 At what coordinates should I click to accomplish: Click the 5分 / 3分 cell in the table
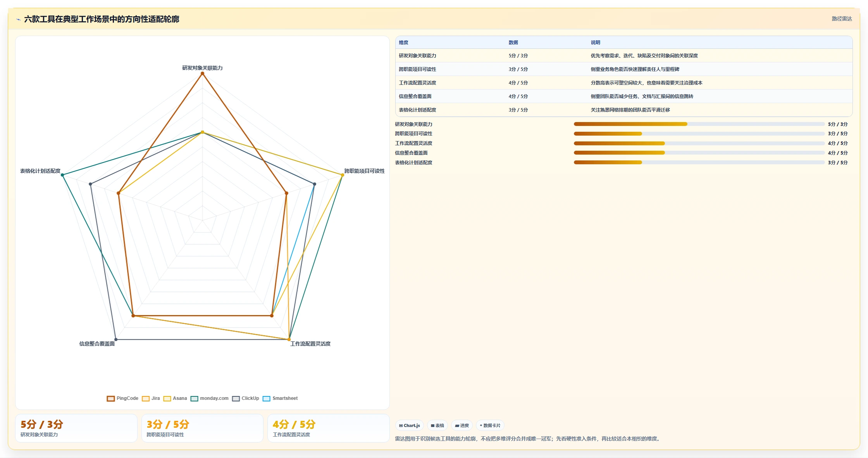[518, 56]
